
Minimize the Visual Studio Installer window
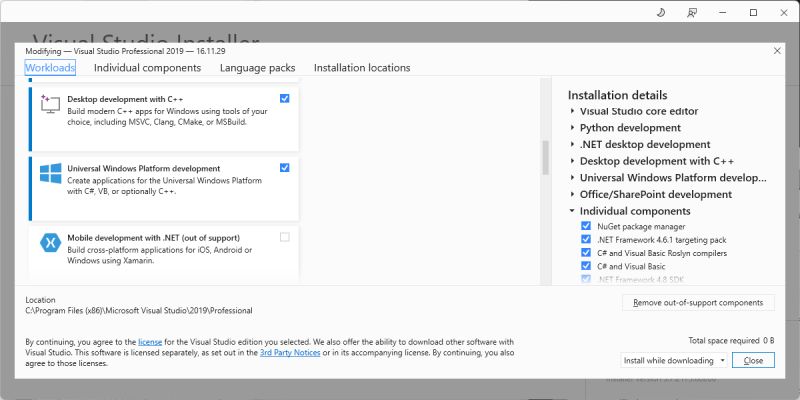722,13
